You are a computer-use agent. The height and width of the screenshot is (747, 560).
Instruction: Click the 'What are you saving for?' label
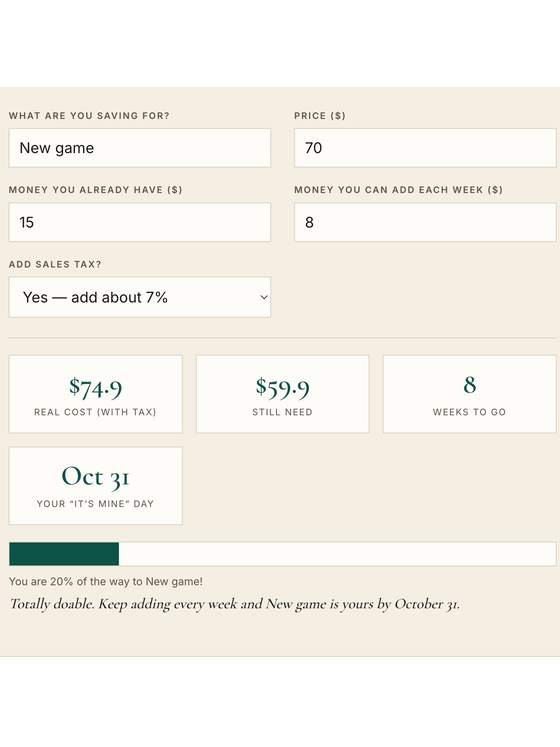tap(89, 116)
